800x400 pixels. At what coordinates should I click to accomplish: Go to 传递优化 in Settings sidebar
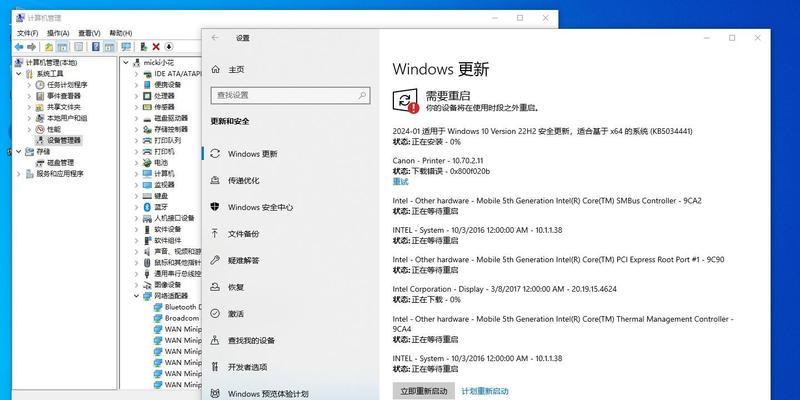click(x=244, y=181)
